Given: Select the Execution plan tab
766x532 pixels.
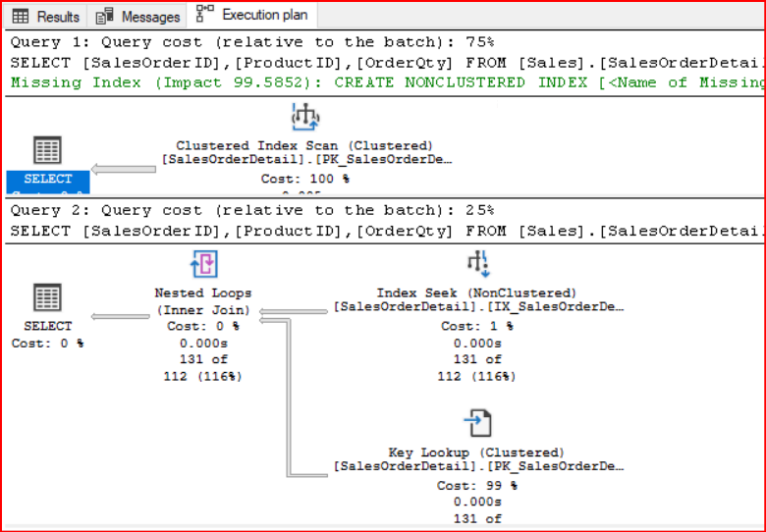Looking at the screenshot, I should coord(252,16).
